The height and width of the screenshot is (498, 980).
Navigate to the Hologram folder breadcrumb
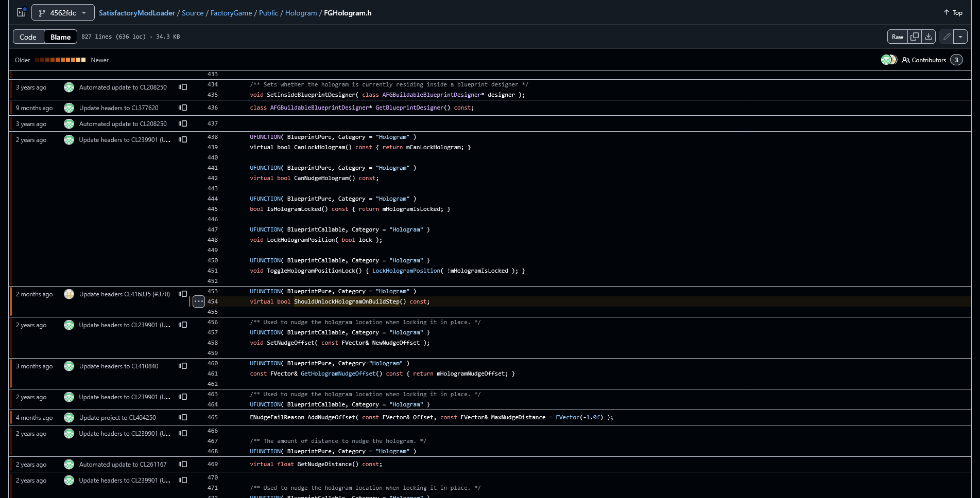[x=301, y=13]
